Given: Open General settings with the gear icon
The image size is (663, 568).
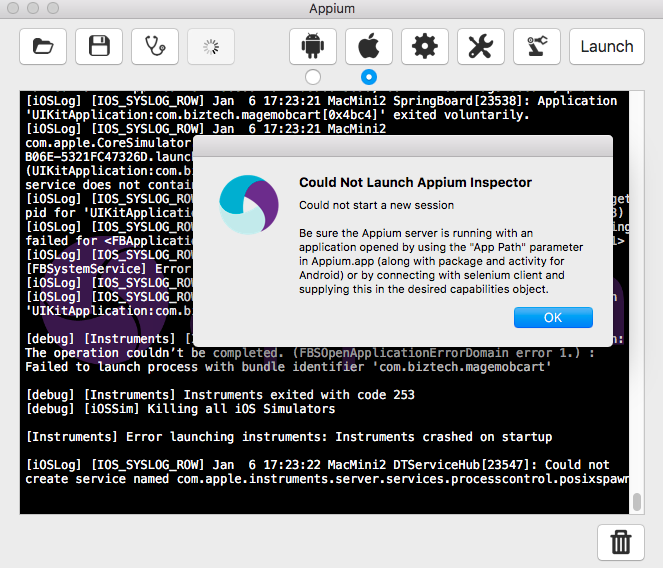Looking at the screenshot, I should (x=425, y=47).
